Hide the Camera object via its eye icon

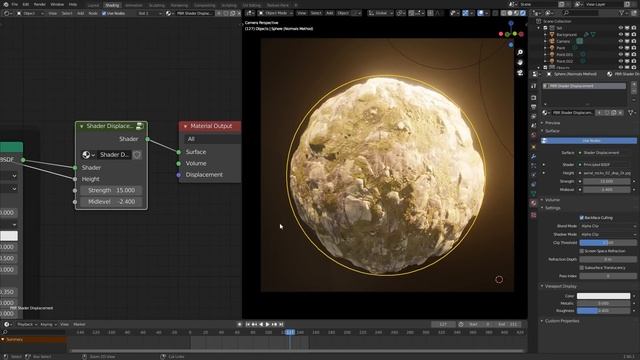tap(620, 41)
